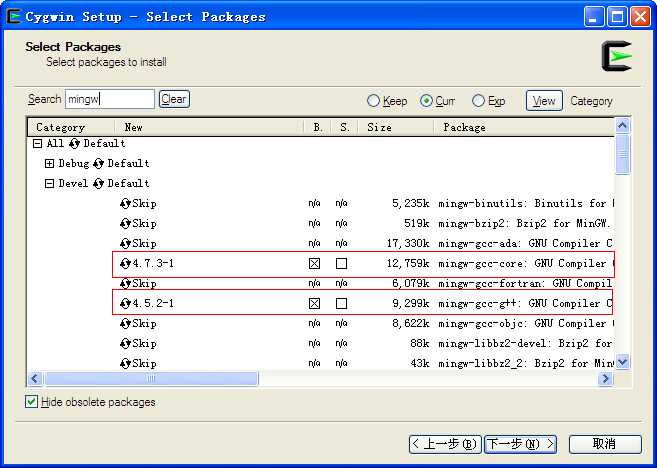Image resolution: width=657 pixels, height=468 pixels.
Task: Click Cygwin logo in title bar
Action: 13,17
